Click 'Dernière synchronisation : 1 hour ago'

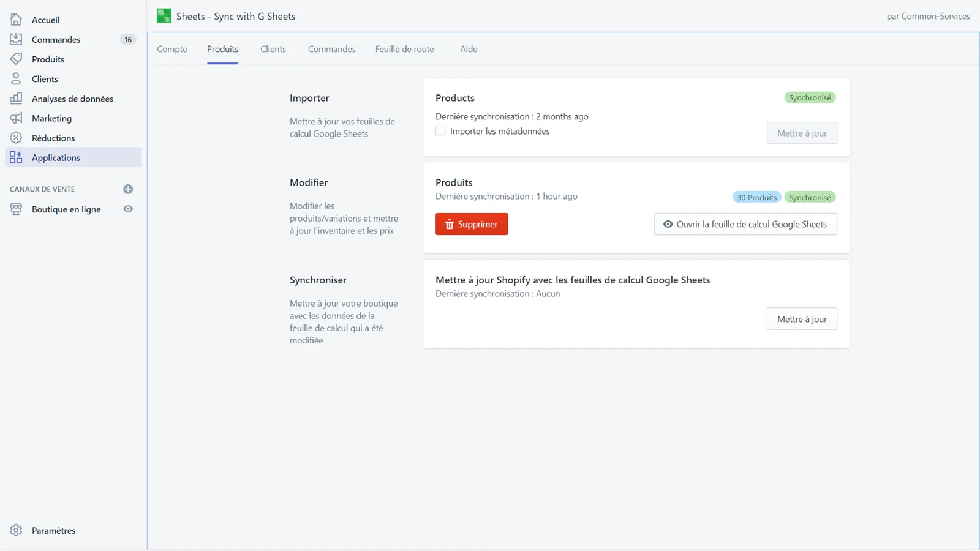pos(507,196)
